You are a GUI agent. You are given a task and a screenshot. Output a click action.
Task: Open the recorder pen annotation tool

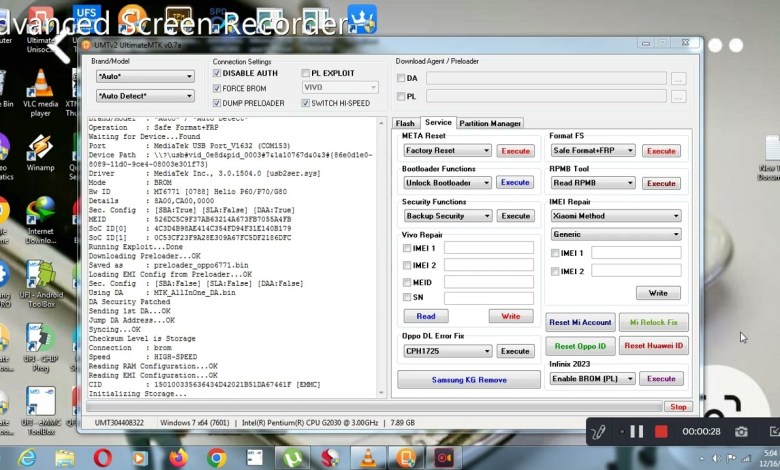[599, 431]
